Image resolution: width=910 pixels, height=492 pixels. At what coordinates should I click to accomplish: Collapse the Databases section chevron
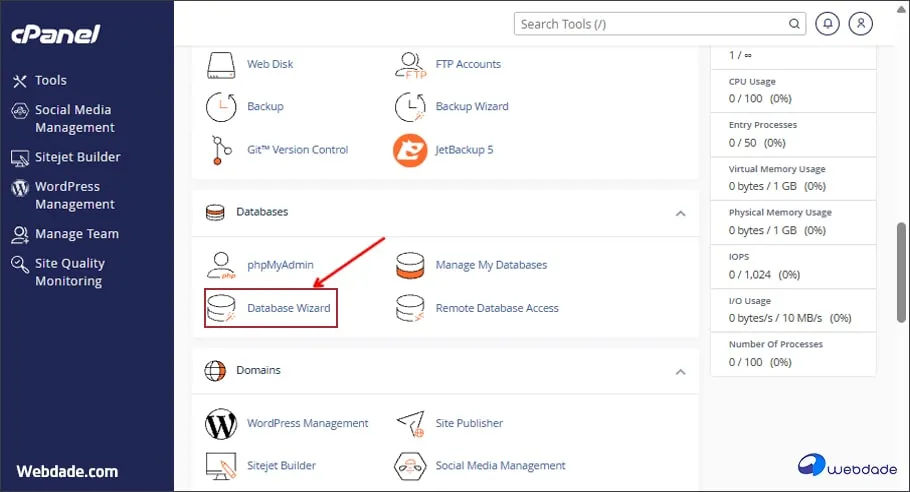tap(680, 213)
